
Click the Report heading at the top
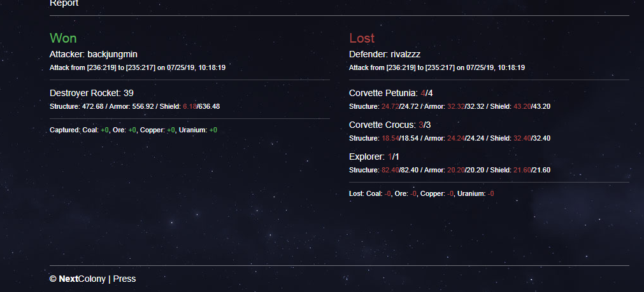64,3
